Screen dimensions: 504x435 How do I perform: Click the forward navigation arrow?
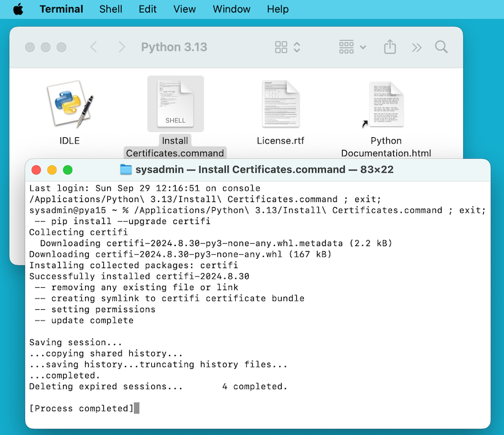tap(121, 47)
